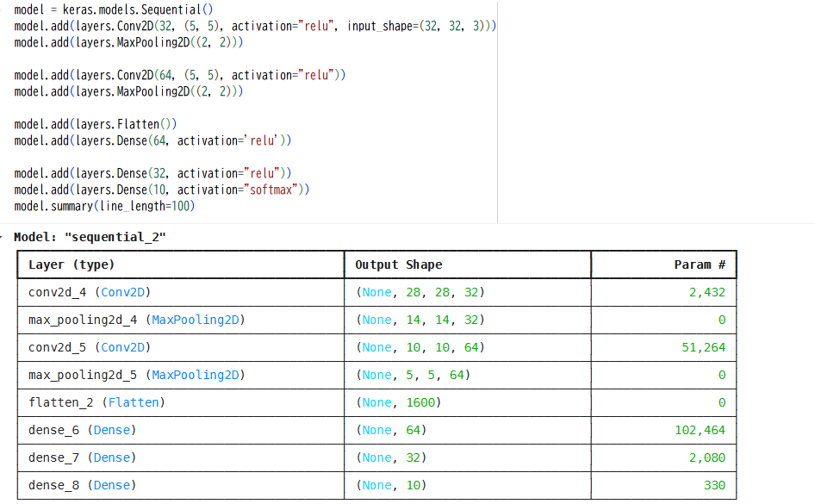Click the Model: "sequential_2" title text
The image size is (815, 504).
coord(90,237)
